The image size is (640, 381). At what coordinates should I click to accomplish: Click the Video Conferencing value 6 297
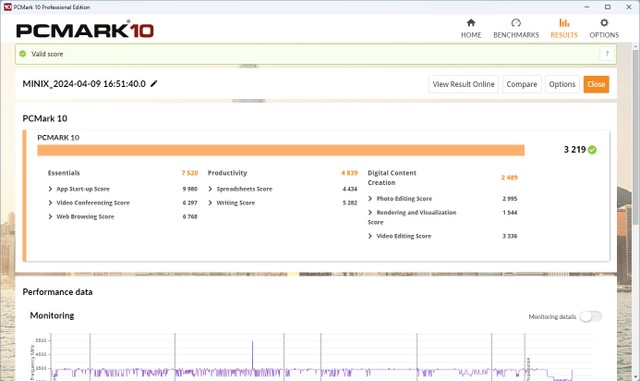190,203
